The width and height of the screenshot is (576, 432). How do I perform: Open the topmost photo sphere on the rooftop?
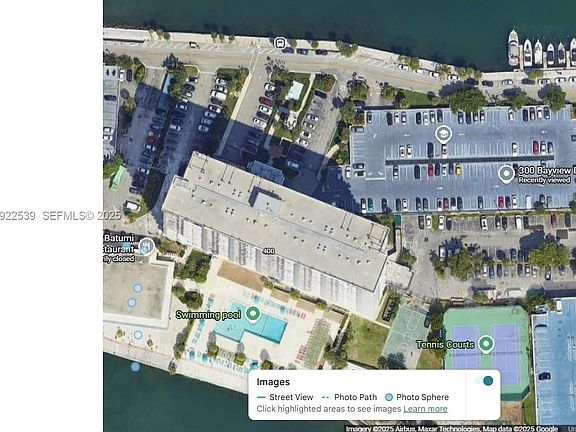[x=138, y=288]
